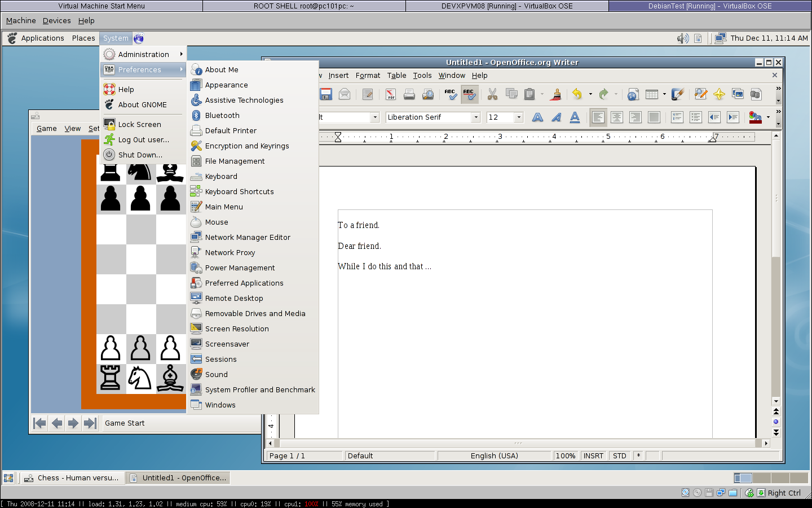
Task: Toggle Underline formatting in Writer
Action: click(x=575, y=117)
